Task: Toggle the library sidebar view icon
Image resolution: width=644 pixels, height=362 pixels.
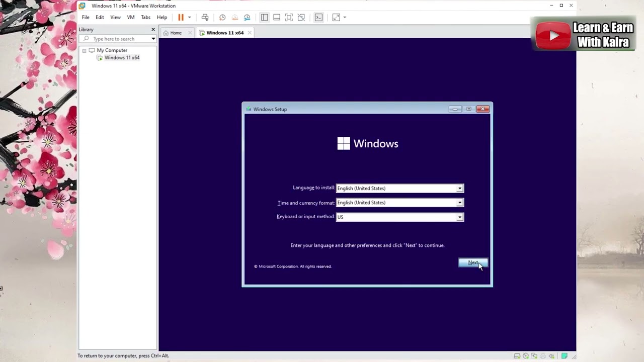Action: pyautogui.click(x=264, y=18)
